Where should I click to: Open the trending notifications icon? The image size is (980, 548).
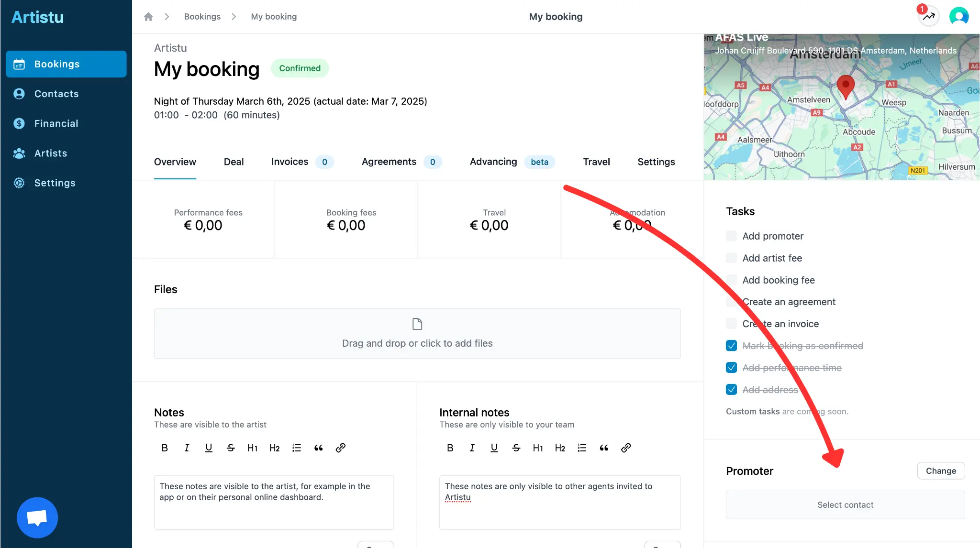(929, 17)
